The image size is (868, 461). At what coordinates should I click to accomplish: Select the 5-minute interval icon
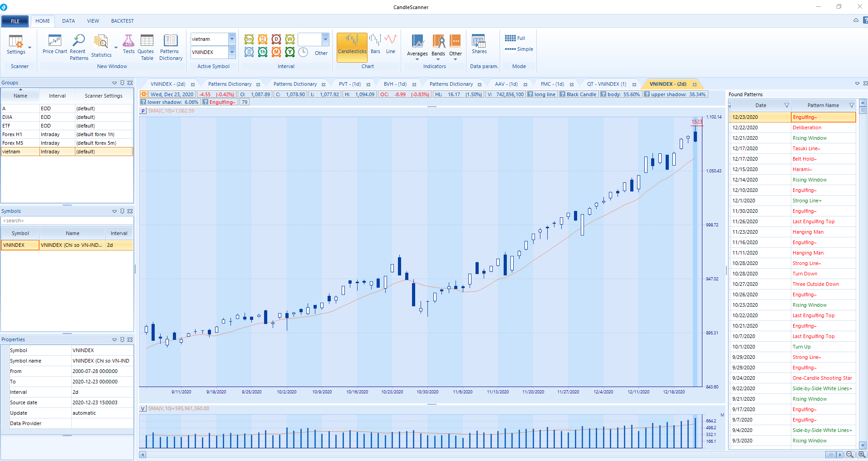point(249,39)
